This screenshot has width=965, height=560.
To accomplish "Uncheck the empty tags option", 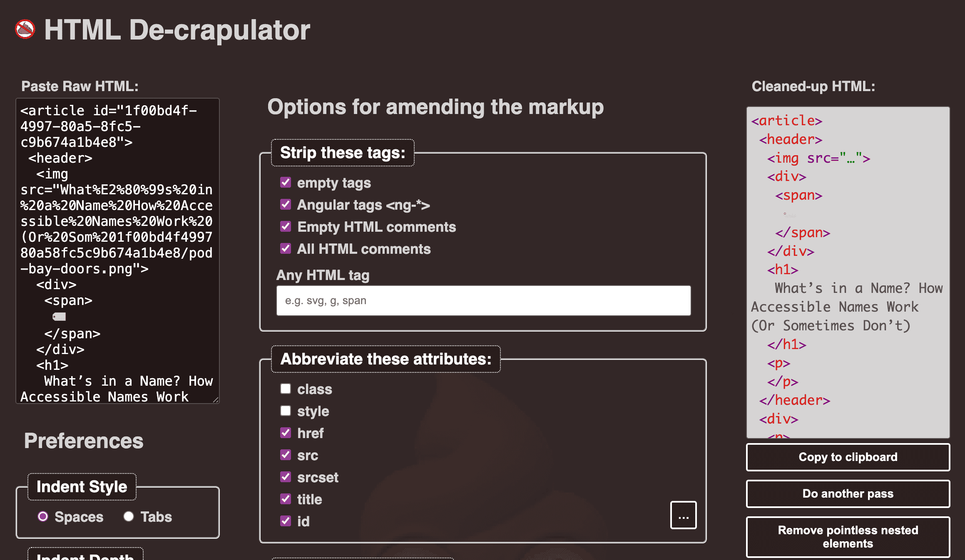I will 286,182.
